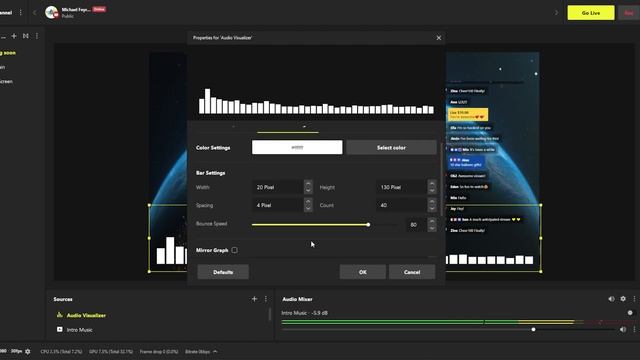Select the Intro Music source

click(79, 329)
